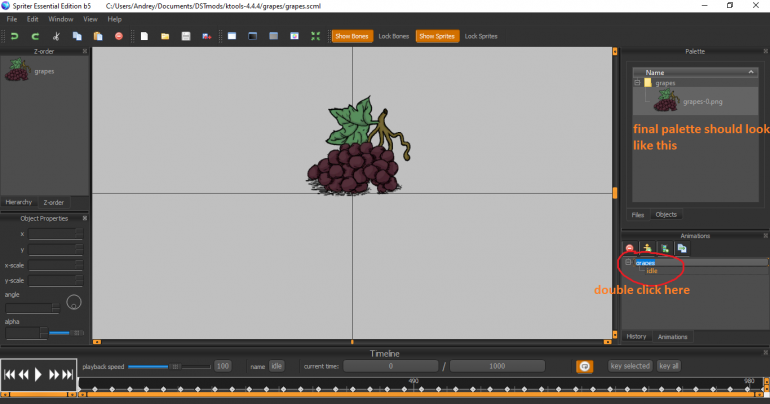Collapse the grapes folder in Palette
770x404 pixels.
[x=637, y=83]
